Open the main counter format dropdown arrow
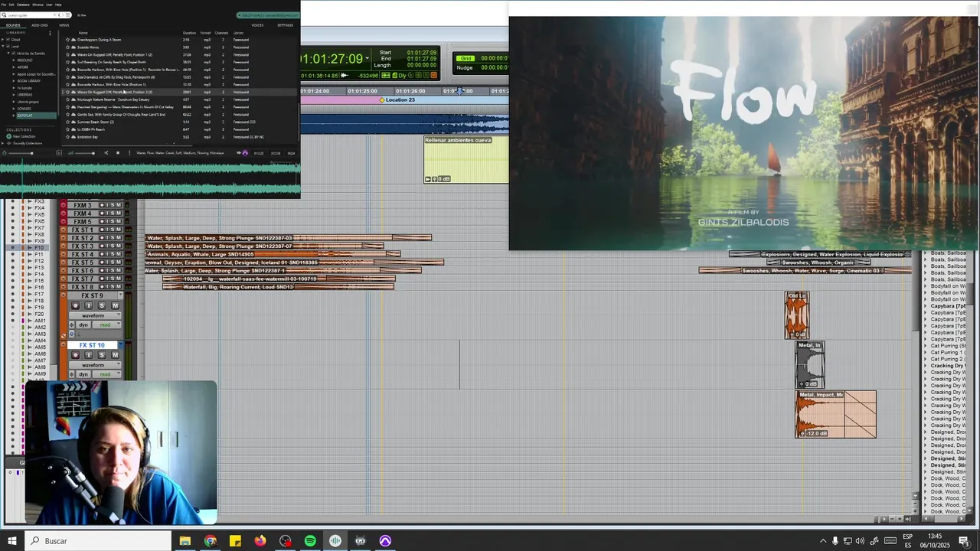Viewport: 980px width, 551px height. [x=367, y=58]
